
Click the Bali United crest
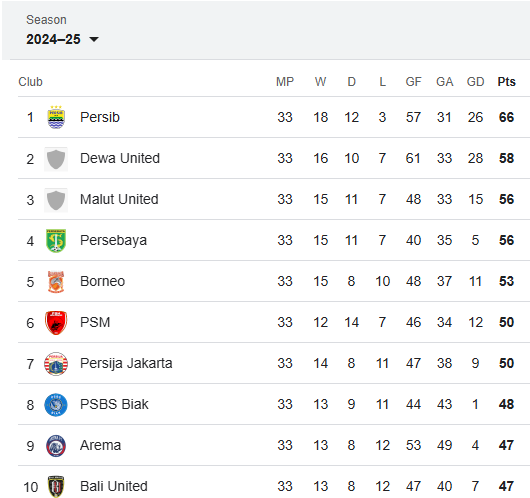pos(56,487)
